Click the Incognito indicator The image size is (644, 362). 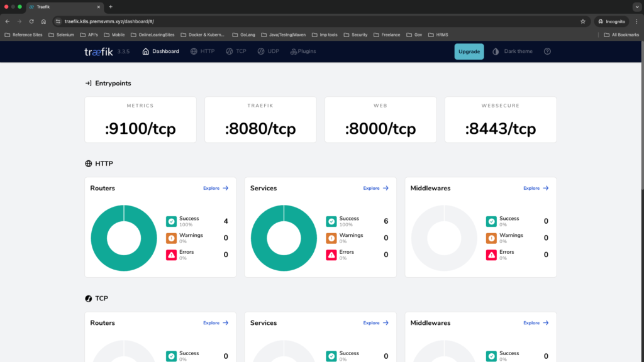click(611, 21)
